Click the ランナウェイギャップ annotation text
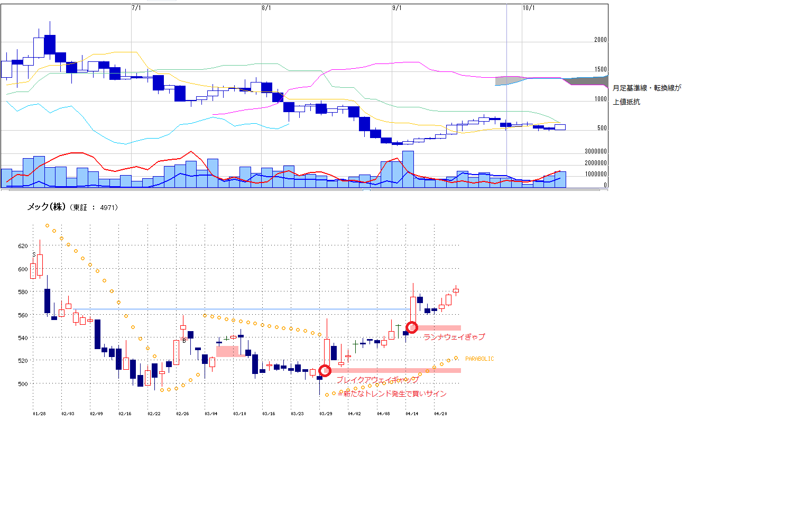 454,337
